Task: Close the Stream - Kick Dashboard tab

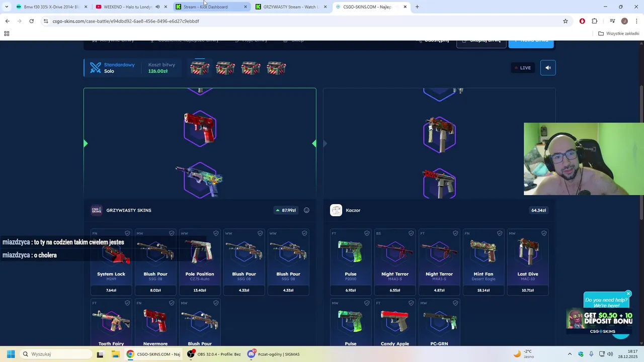Action: (x=246, y=7)
